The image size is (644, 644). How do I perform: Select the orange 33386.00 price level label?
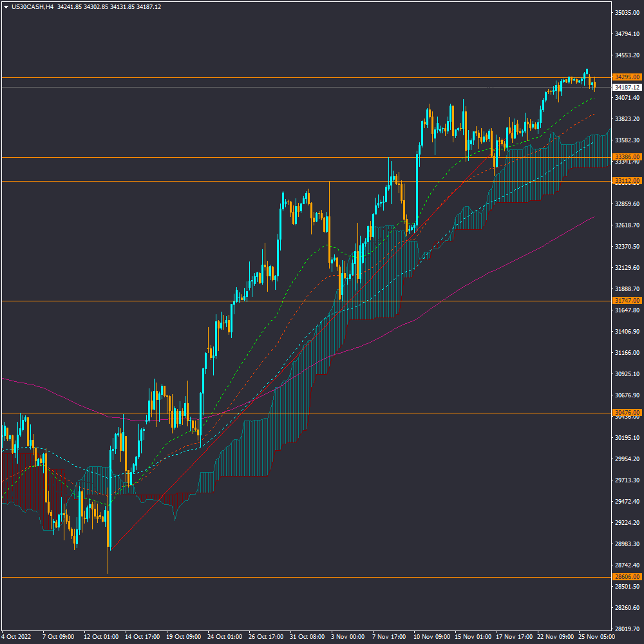(627, 157)
